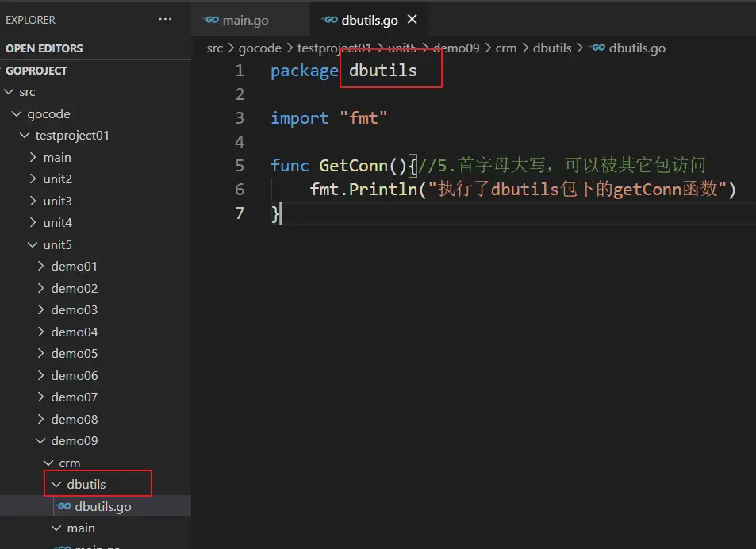Collapse the unit5 folder
Image resolution: width=756 pixels, height=549 pixels.
point(57,245)
